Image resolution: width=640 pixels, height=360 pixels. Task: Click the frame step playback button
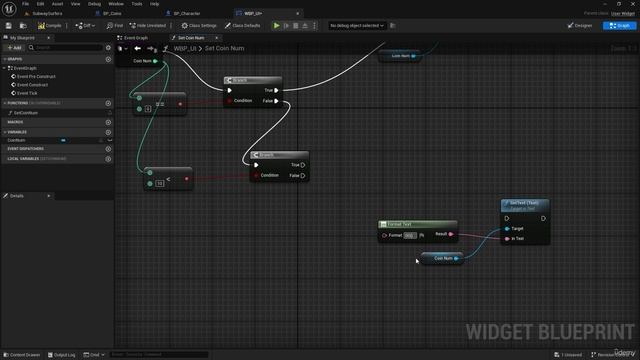click(x=286, y=26)
